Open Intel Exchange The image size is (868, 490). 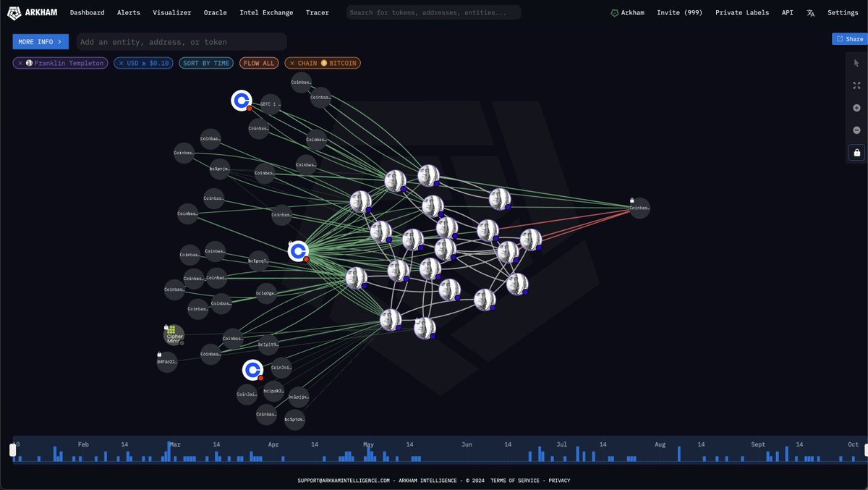point(267,12)
